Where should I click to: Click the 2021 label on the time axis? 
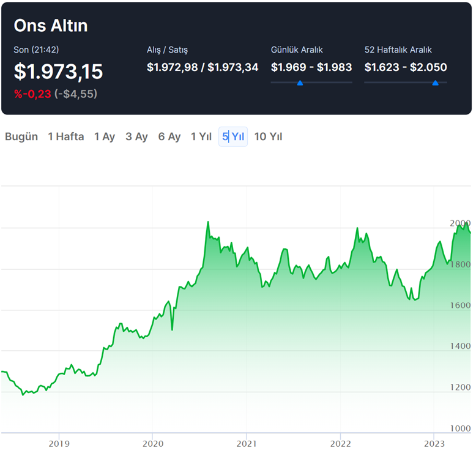click(x=246, y=443)
